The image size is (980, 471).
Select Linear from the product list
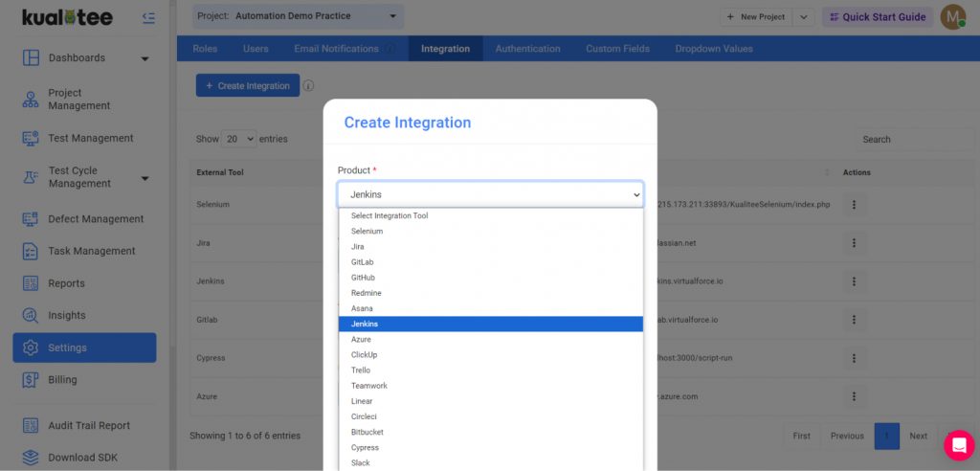(x=491, y=401)
